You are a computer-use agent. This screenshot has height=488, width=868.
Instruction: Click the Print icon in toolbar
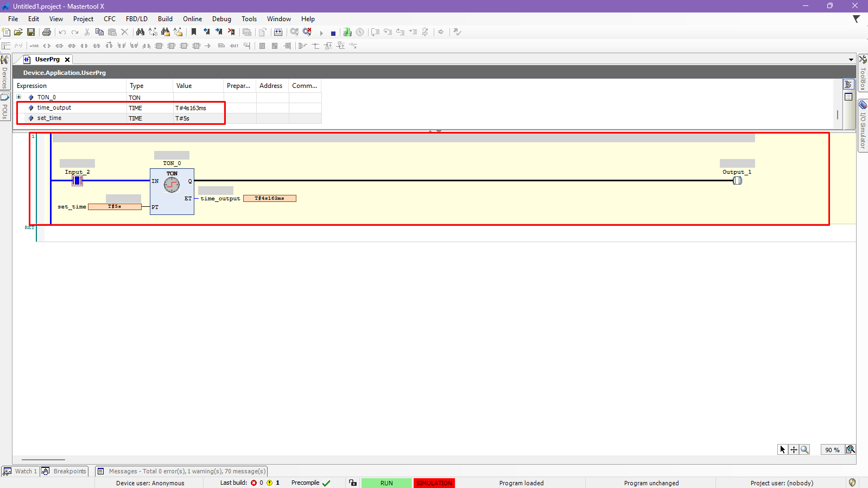[x=47, y=33]
